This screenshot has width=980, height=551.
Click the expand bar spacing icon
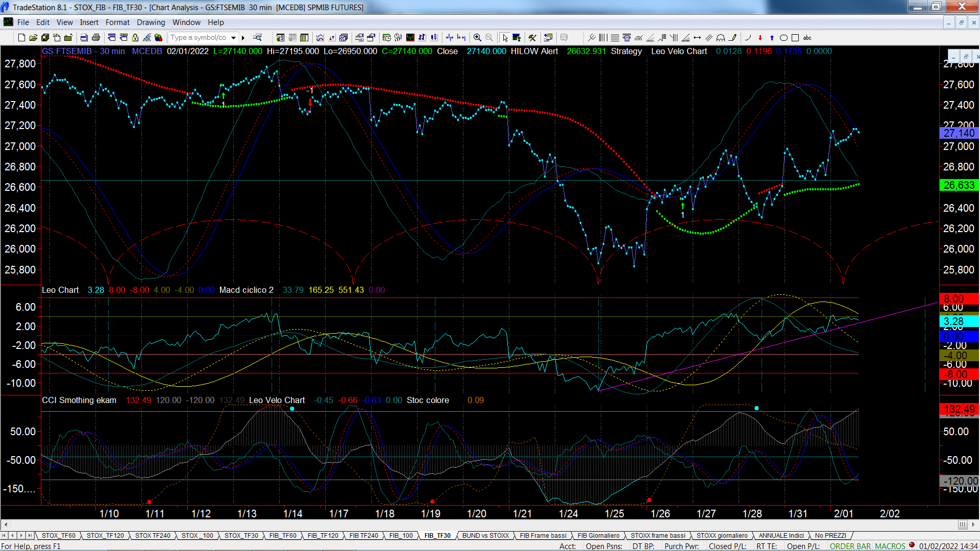(x=461, y=38)
